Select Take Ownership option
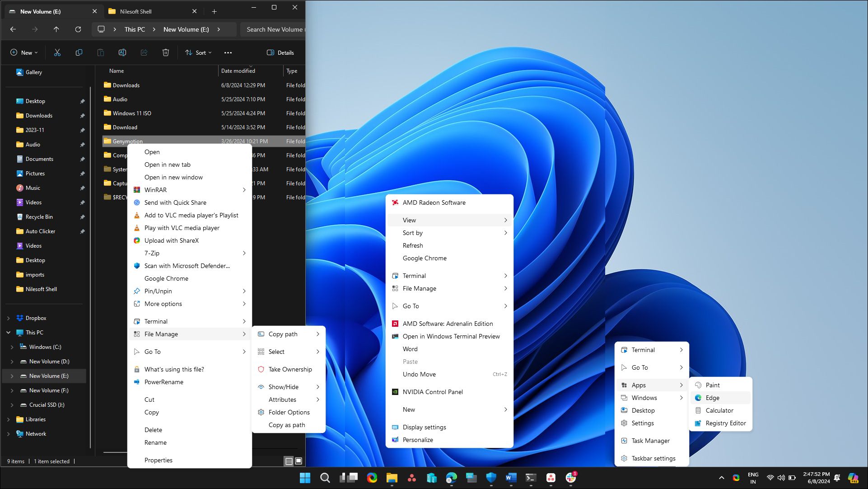The width and height of the screenshot is (868, 489). point(290,368)
